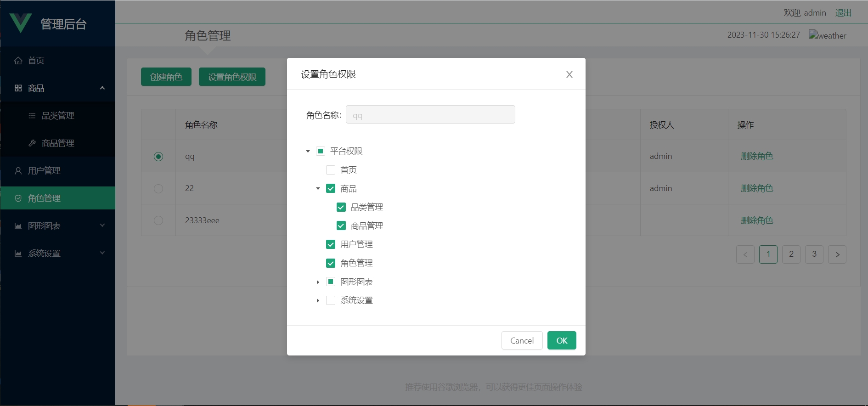Collapse the 商品 tree node arrow
The width and height of the screenshot is (868, 406).
tap(318, 189)
